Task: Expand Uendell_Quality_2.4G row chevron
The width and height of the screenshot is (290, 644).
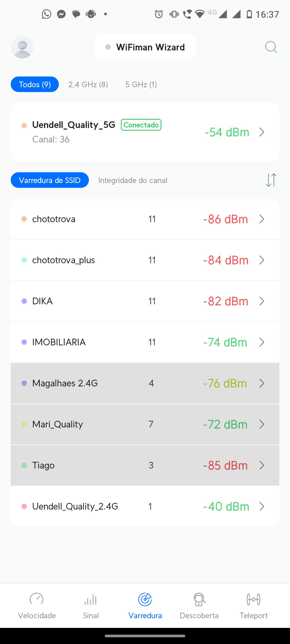Action: [262, 506]
